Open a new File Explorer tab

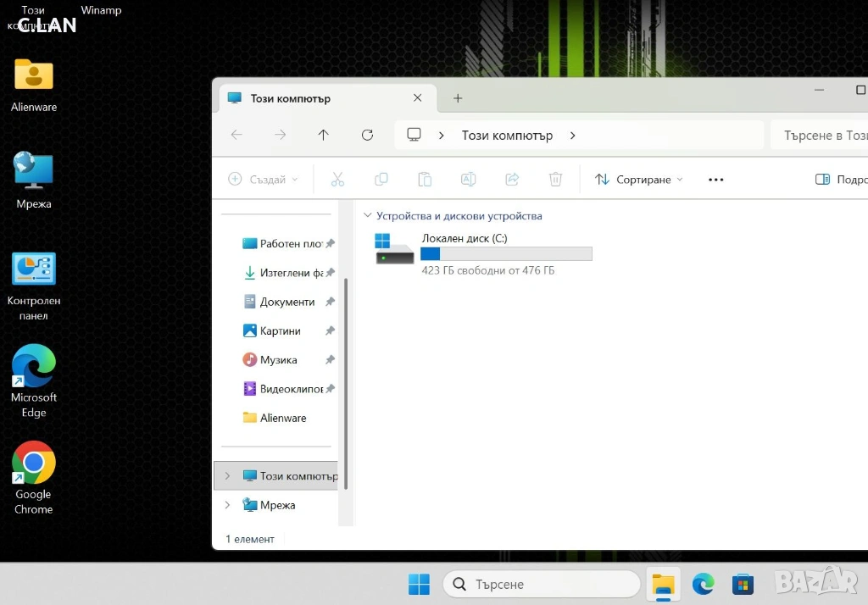coord(458,98)
